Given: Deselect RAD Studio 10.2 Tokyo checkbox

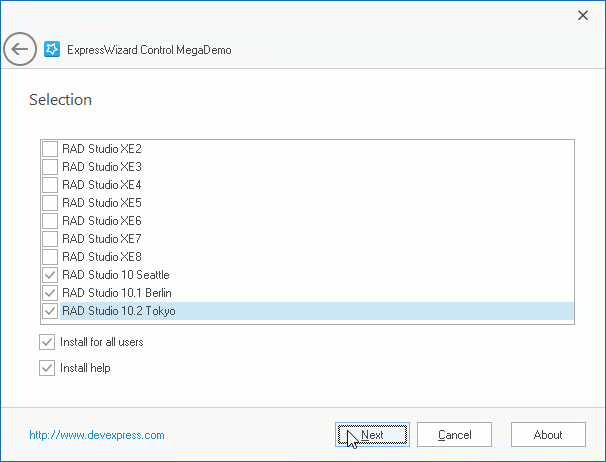Looking at the screenshot, I should [x=50, y=311].
